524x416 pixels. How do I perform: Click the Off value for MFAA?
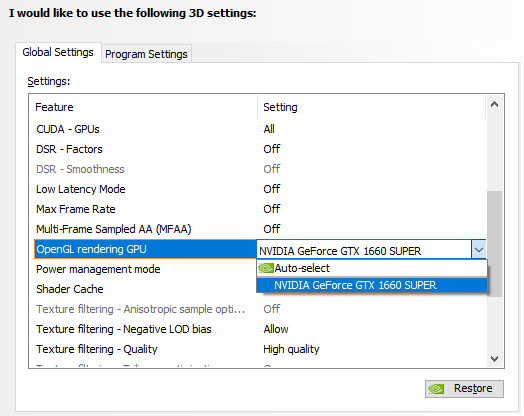(x=272, y=229)
